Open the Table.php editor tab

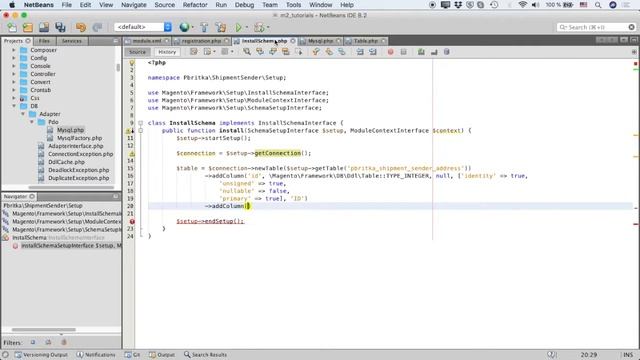tap(365, 41)
